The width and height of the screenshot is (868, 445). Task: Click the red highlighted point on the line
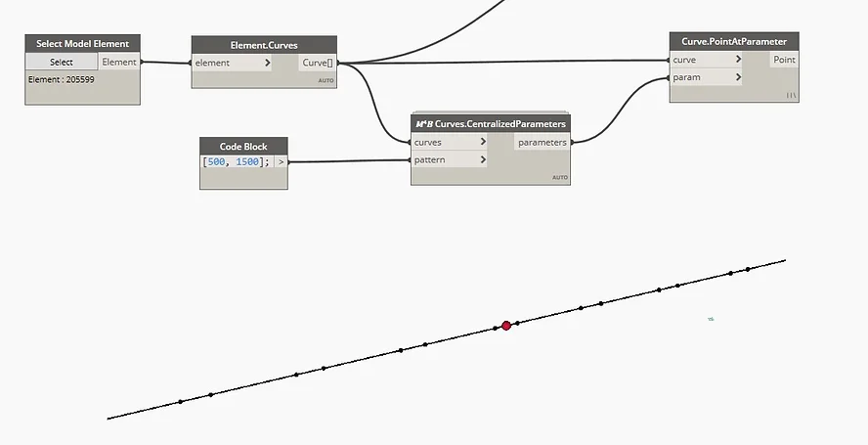click(x=506, y=326)
